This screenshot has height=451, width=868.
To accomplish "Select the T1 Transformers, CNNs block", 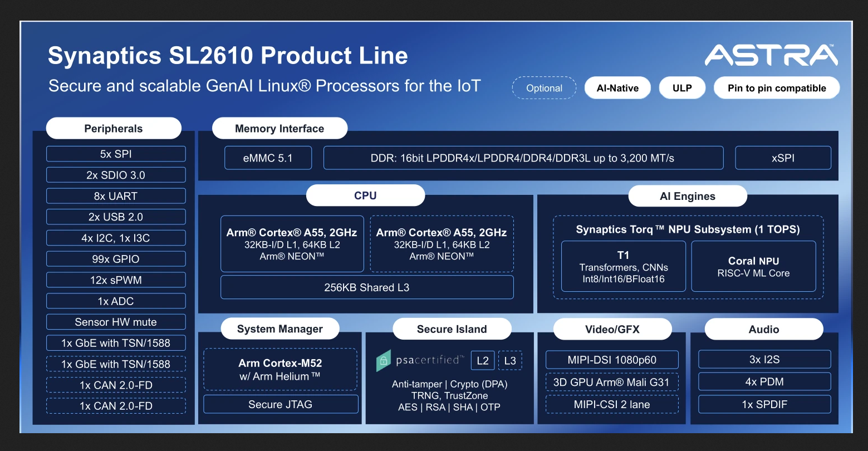I will pyautogui.click(x=624, y=266).
